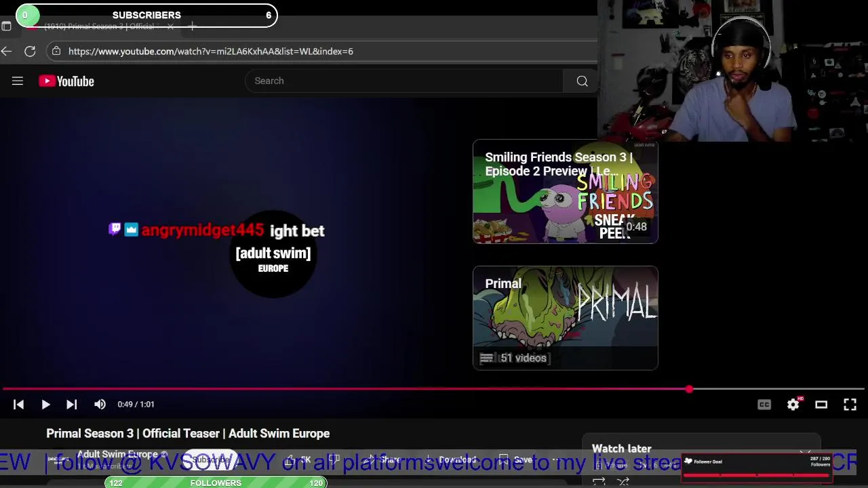Switch the player to theater mode

pos(821,405)
